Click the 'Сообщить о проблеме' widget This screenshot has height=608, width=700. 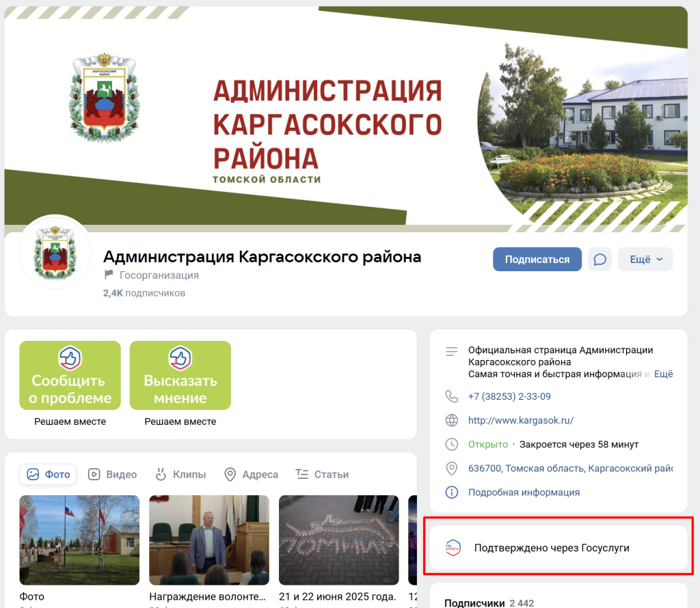pyautogui.click(x=70, y=375)
